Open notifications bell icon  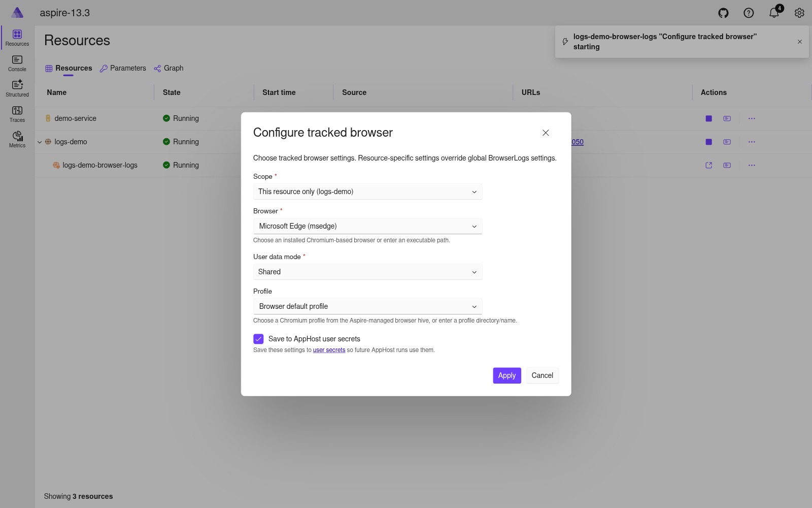pyautogui.click(x=774, y=13)
